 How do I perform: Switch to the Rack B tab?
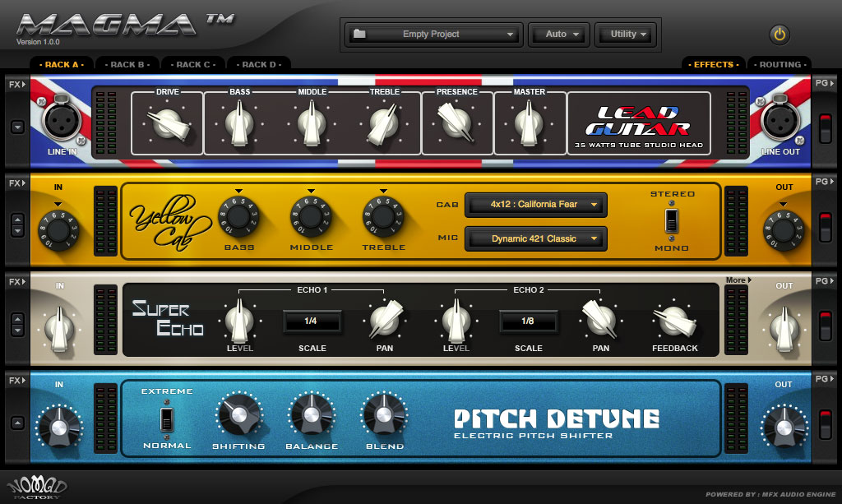point(127,64)
